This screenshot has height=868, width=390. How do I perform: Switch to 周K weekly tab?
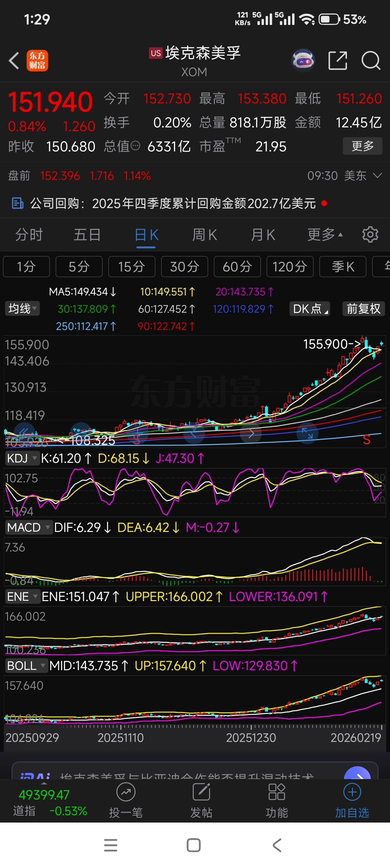coord(205,235)
